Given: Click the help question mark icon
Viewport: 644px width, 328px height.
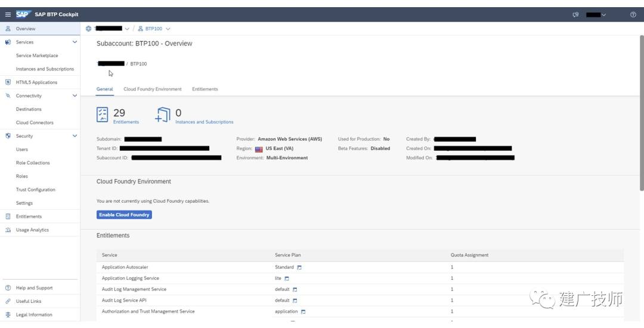Looking at the screenshot, I should pyautogui.click(x=633, y=14).
